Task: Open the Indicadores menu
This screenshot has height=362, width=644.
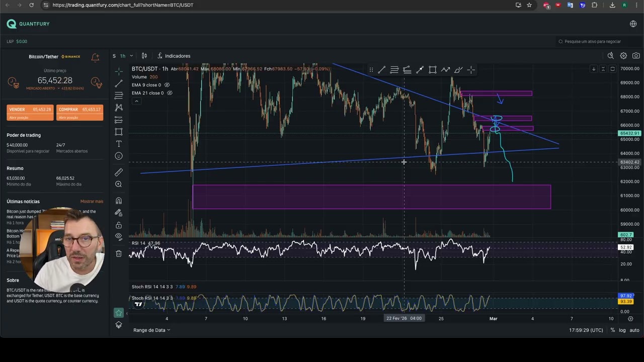Action: pyautogui.click(x=174, y=56)
